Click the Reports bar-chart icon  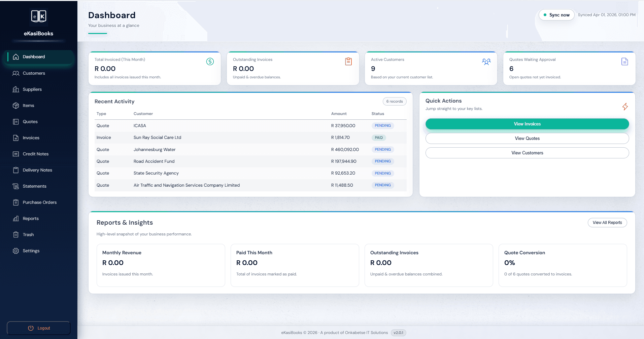coord(16,218)
